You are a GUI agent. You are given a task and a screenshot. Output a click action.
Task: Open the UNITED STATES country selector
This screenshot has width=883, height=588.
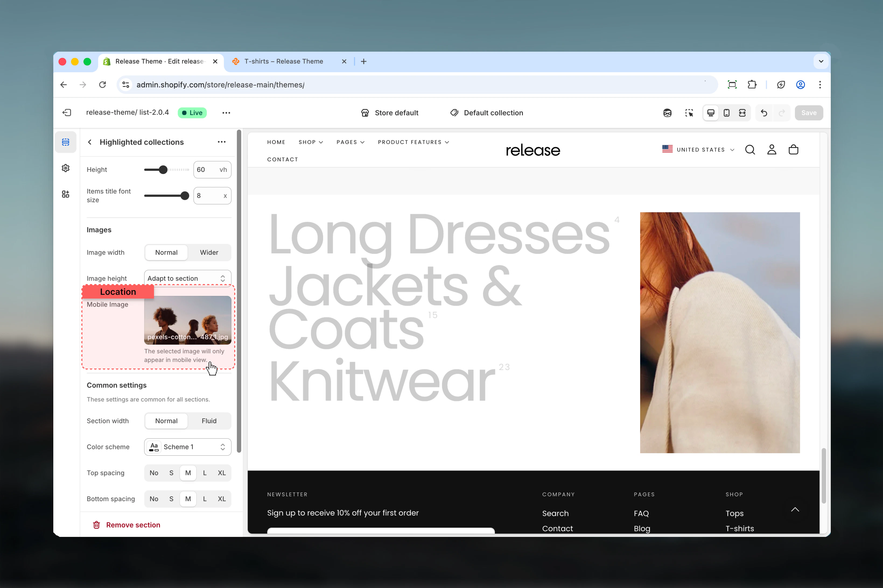click(698, 149)
